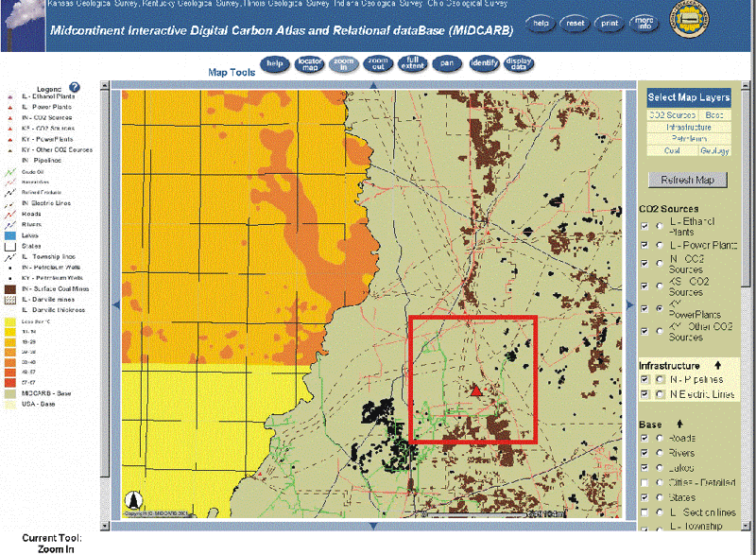This screenshot has width=756, height=555.
Task: Click the smokestack image in the header corner
Action: [x=23, y=26]
